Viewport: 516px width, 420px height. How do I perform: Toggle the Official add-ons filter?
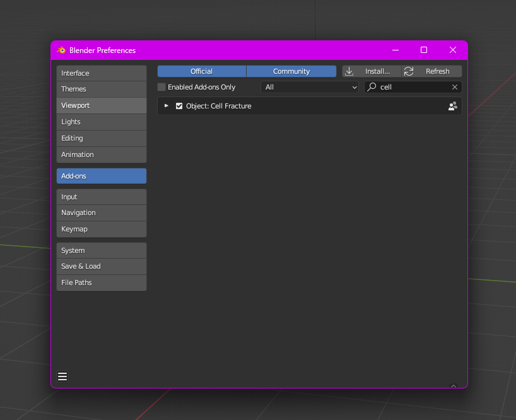[x=201, y=71]
